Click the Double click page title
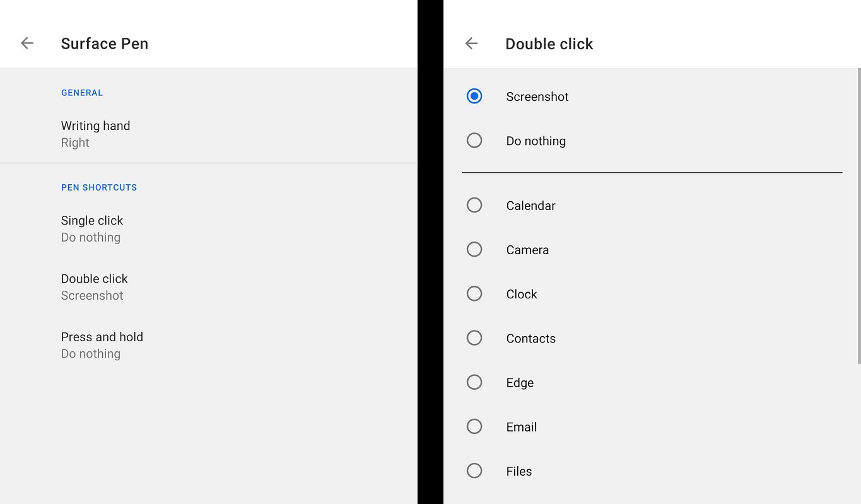Viewport: 861px width, 504px height. [x=549, y=44]
